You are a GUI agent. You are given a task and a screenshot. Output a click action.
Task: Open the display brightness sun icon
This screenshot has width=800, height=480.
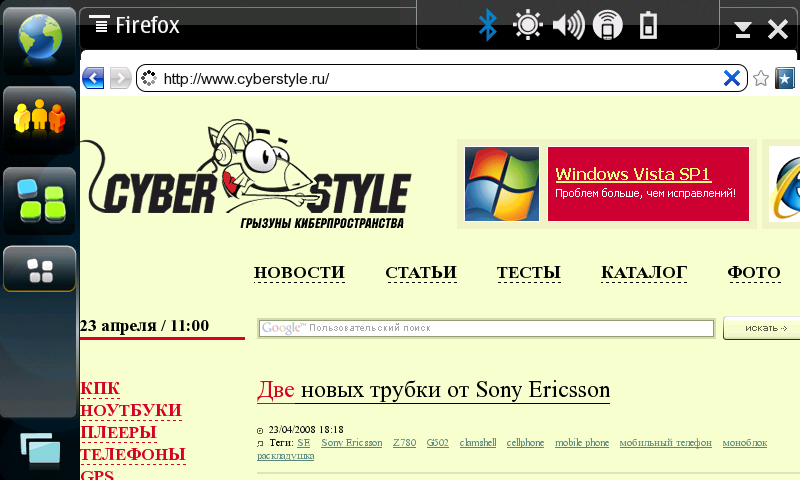528,25
